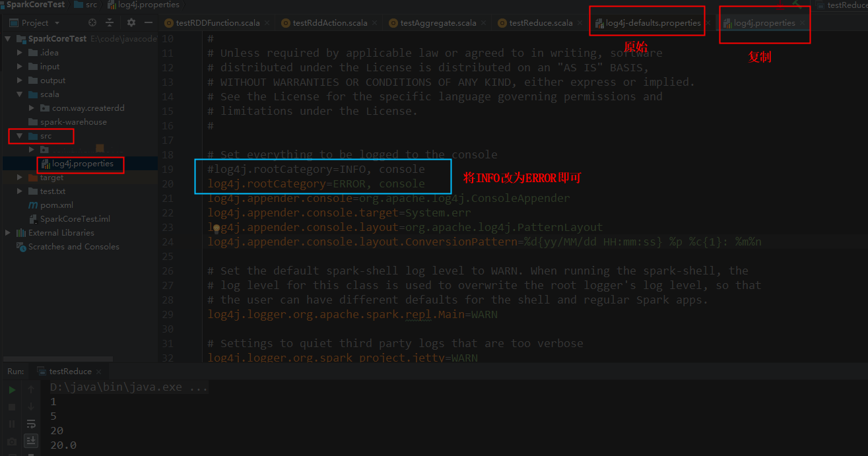
Task: Click the up arrow in Run panel
Action: (31, 390)
